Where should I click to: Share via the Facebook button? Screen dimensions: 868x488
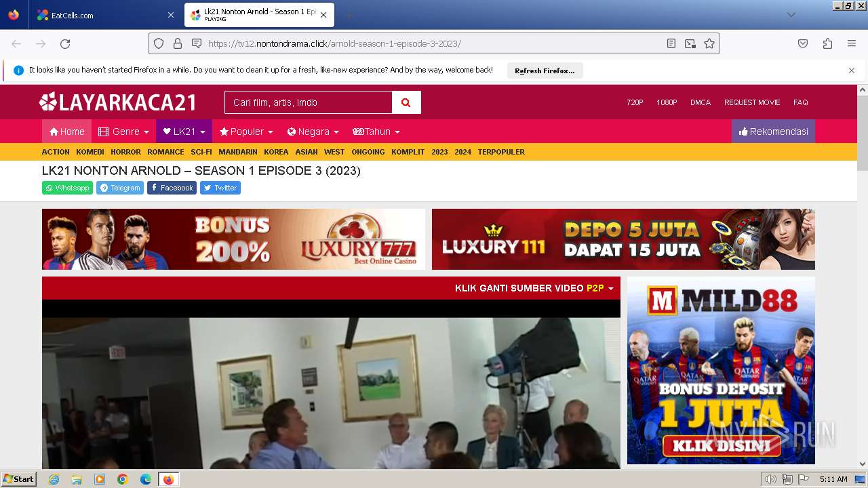point(172,188)
